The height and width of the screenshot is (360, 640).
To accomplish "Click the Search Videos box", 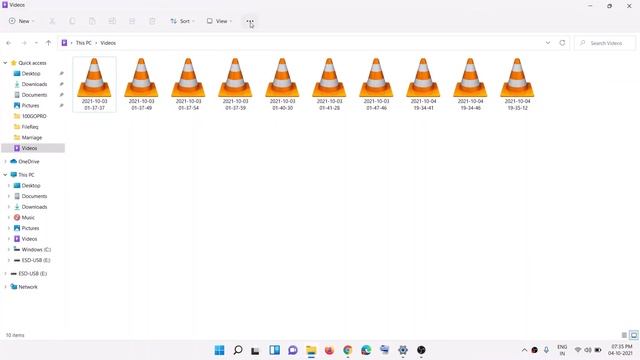I will click(x=605, y=43).
